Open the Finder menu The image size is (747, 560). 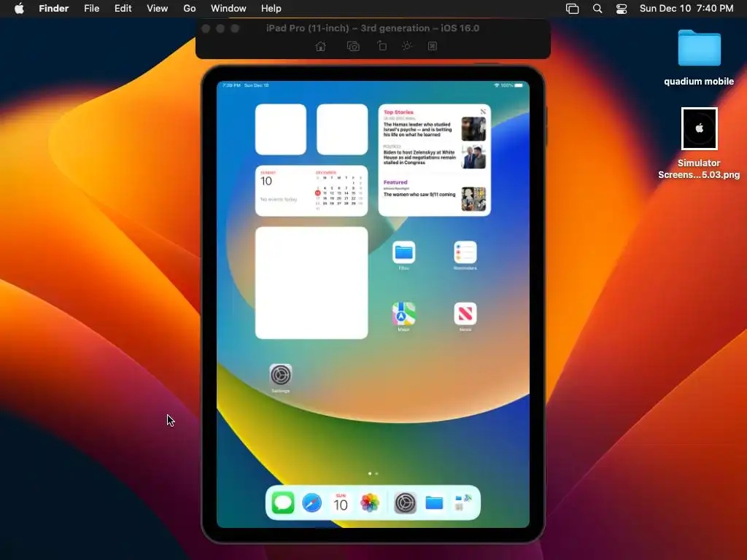coord(54,9)
